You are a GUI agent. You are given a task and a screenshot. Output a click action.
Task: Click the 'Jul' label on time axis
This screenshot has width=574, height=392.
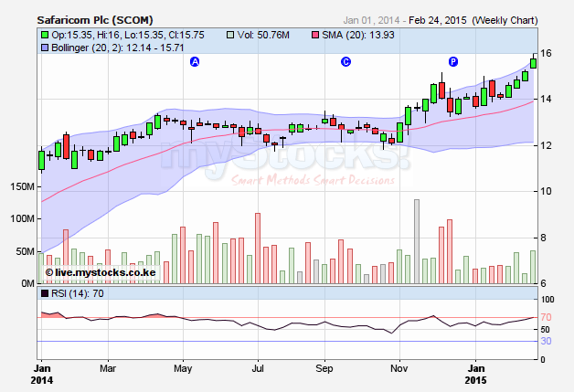click(258, 368)
